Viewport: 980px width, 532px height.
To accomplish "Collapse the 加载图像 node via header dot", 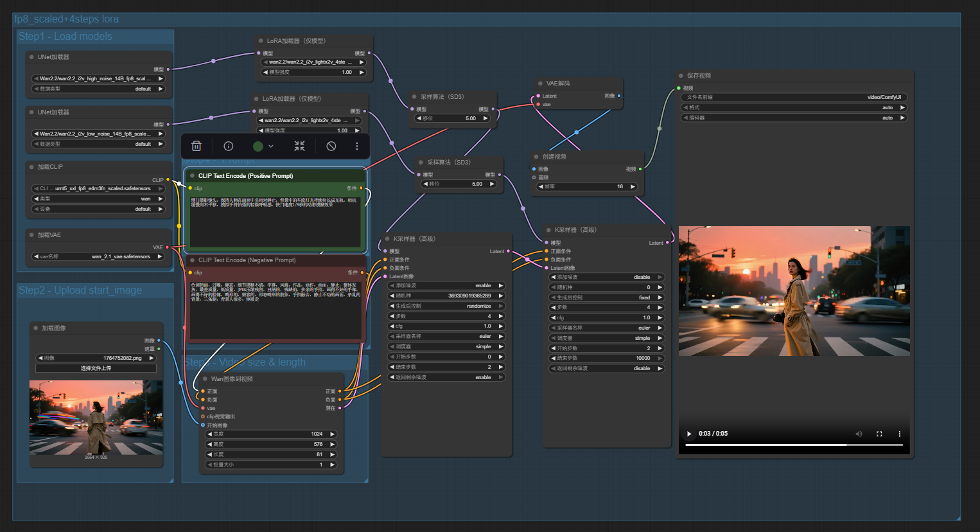I will click(x=36, y=328).
